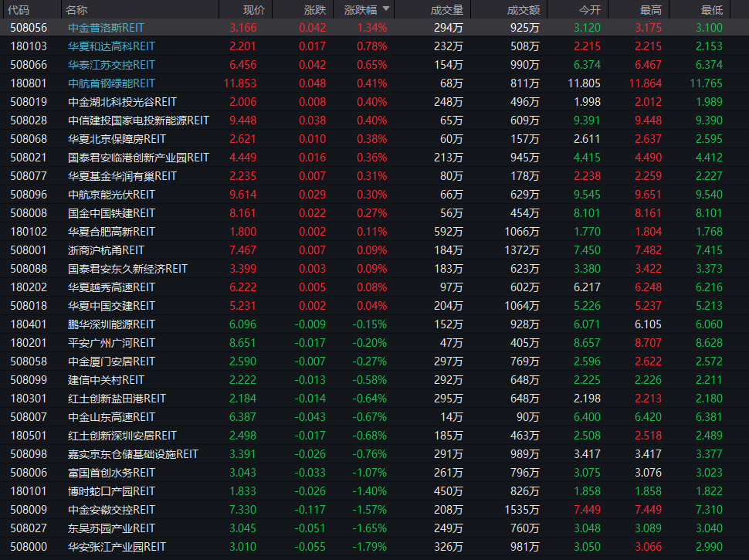Click the 最低 column header
749x560 pixels.
[712, 10]
